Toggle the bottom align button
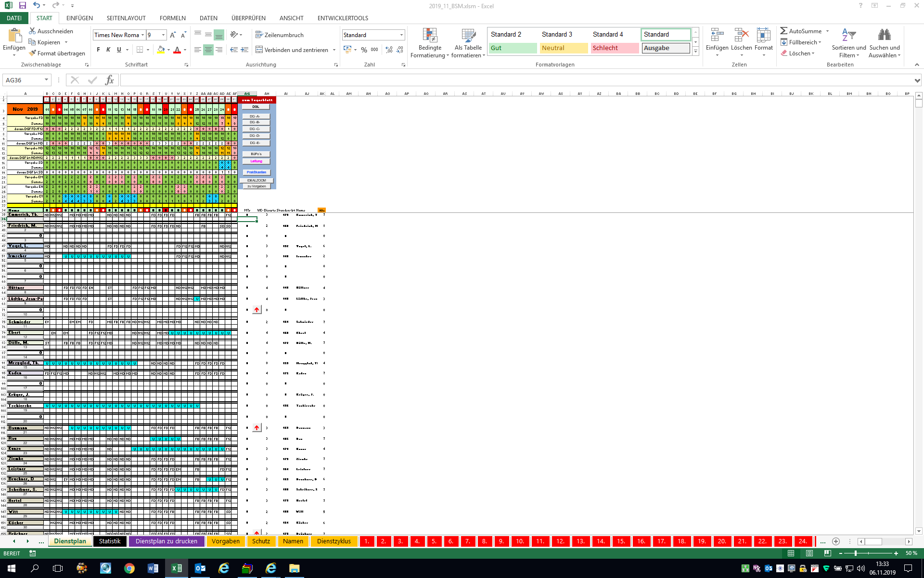 [x=219, y=35]
